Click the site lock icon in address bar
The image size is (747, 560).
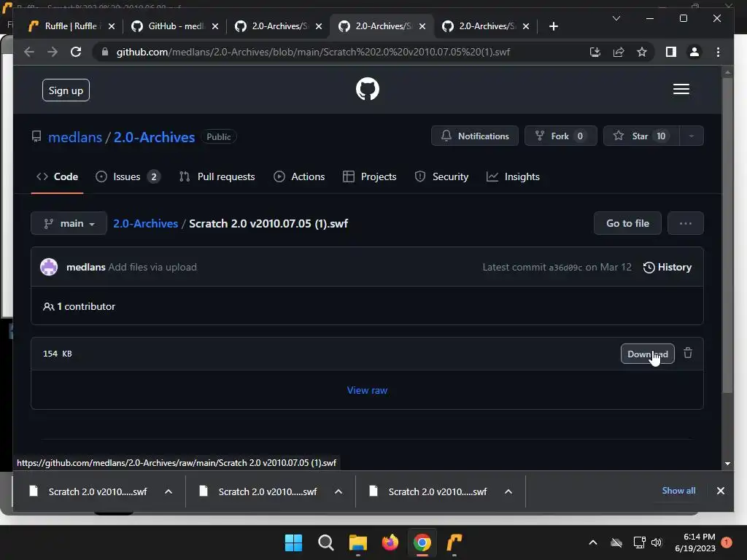(x=105, y=52)
